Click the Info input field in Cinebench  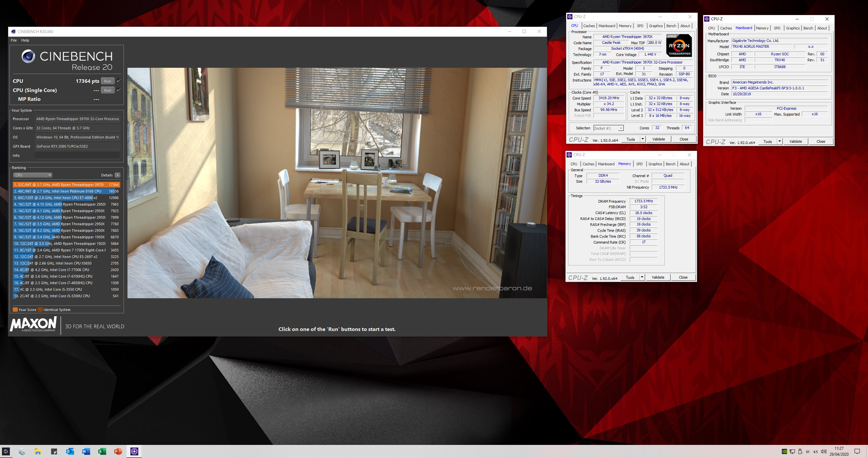77,155
